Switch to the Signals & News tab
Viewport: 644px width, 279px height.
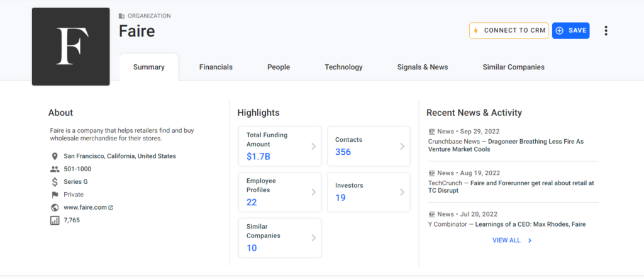coord(423,67)
